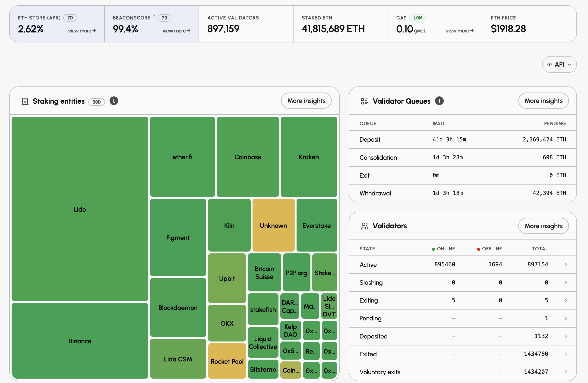Screen dimensions: 588x383
Task: Toggle the 7D badge on ETH.STORE APR
Action: click(x=70, y=18)
